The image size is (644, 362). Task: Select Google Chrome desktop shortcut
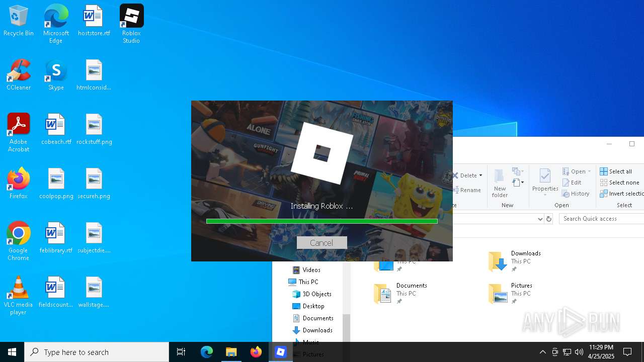pos(19,241)
